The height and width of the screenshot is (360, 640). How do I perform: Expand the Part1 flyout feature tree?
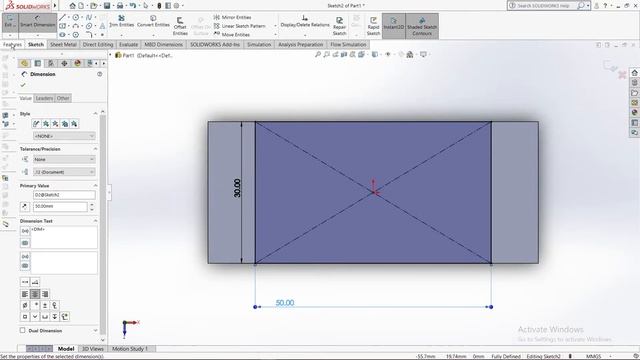111,55
